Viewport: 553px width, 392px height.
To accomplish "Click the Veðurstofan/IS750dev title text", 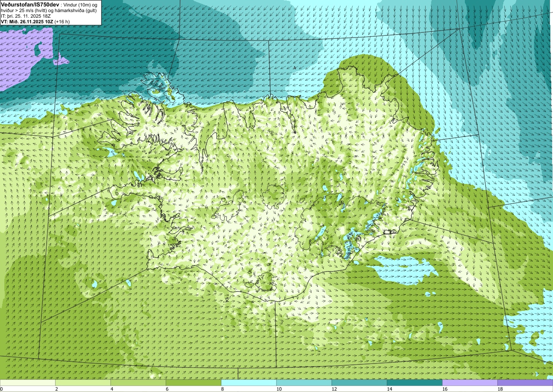I will pos(30,4).
